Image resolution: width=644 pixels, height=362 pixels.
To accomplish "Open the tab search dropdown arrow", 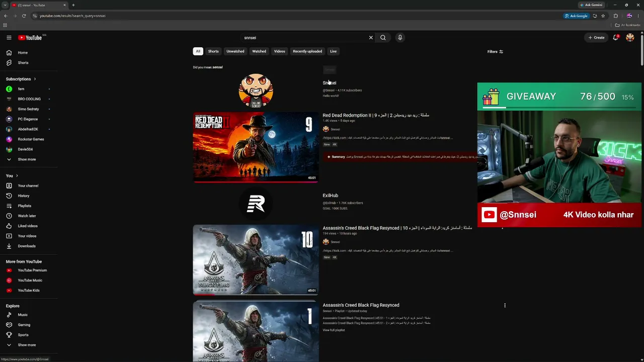I will point(5,5).
